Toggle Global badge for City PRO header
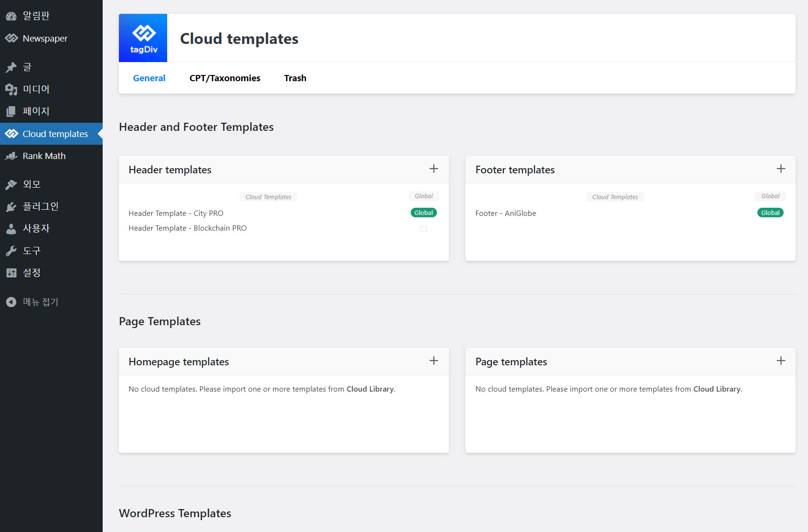Screen dimensions: 808x532 click(424, 213)
